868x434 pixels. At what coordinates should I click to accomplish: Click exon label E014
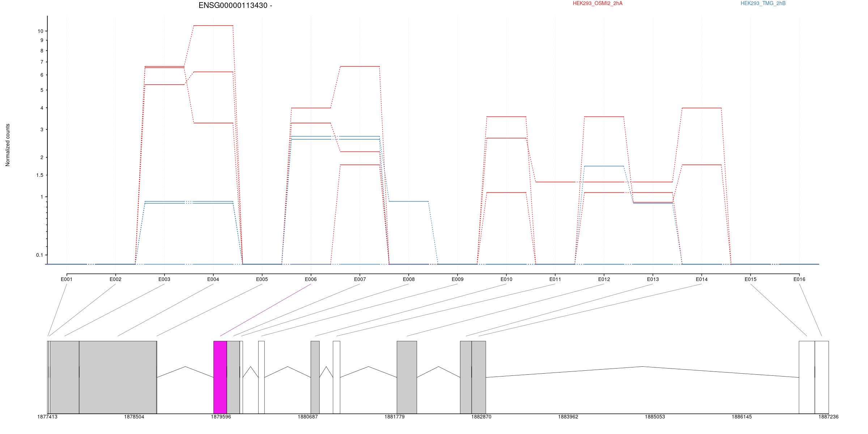702,279
